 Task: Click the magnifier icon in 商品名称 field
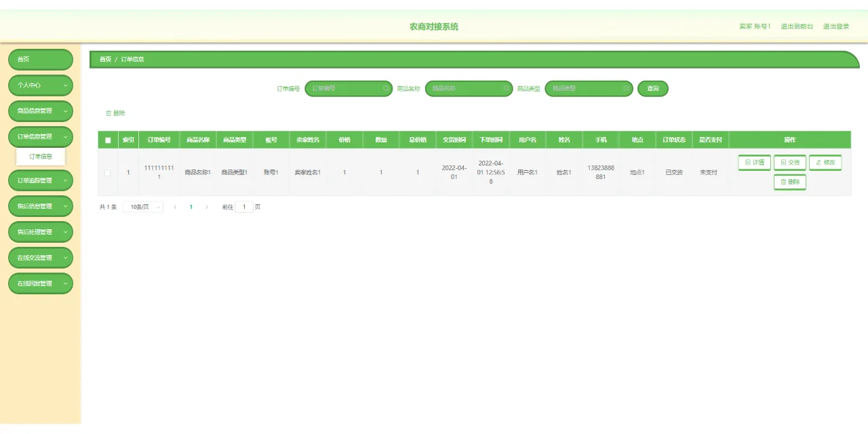pos(506,88)
